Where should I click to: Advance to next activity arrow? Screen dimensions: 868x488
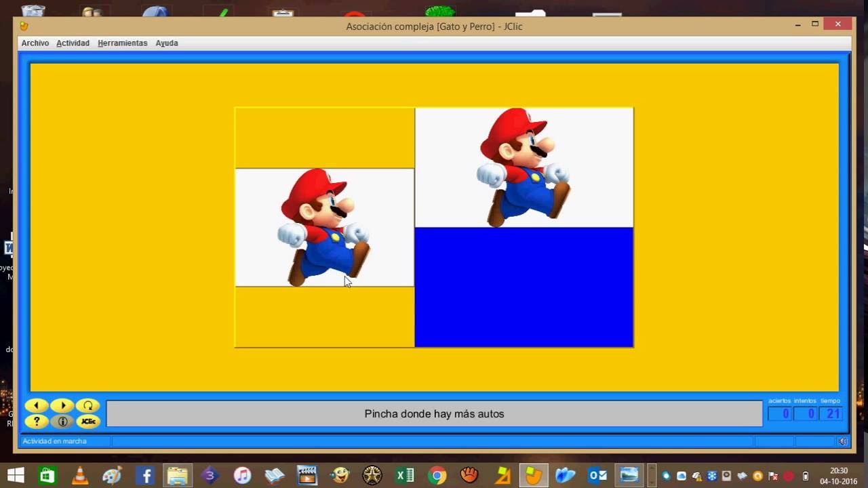(62, 406)
